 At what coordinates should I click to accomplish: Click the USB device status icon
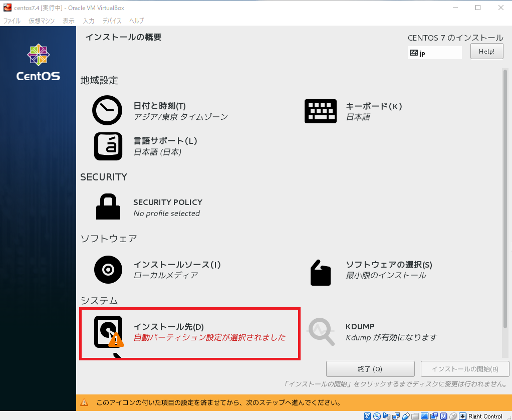[406, 416]
